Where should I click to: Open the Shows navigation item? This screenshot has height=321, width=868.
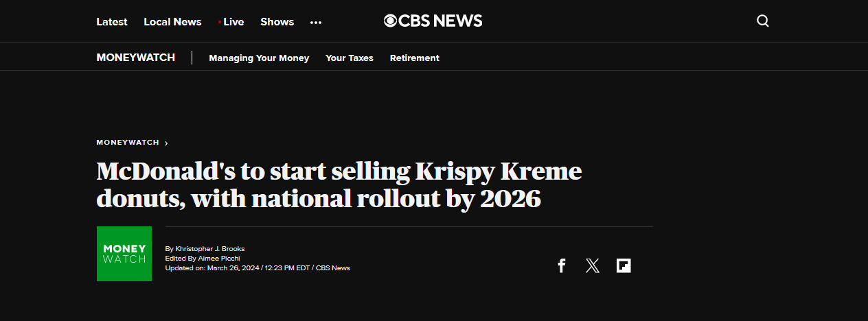[277, 21]
